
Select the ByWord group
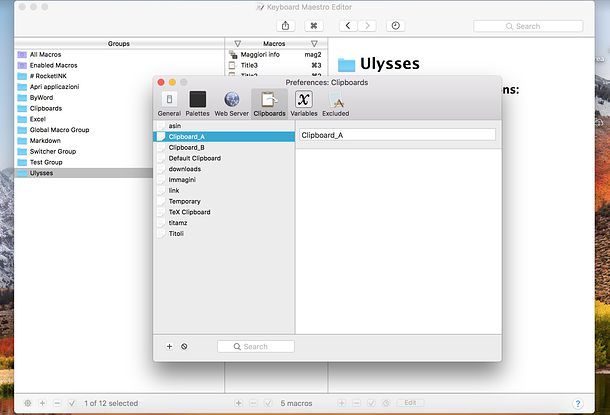pyautogui.click(x=84, y=98)
